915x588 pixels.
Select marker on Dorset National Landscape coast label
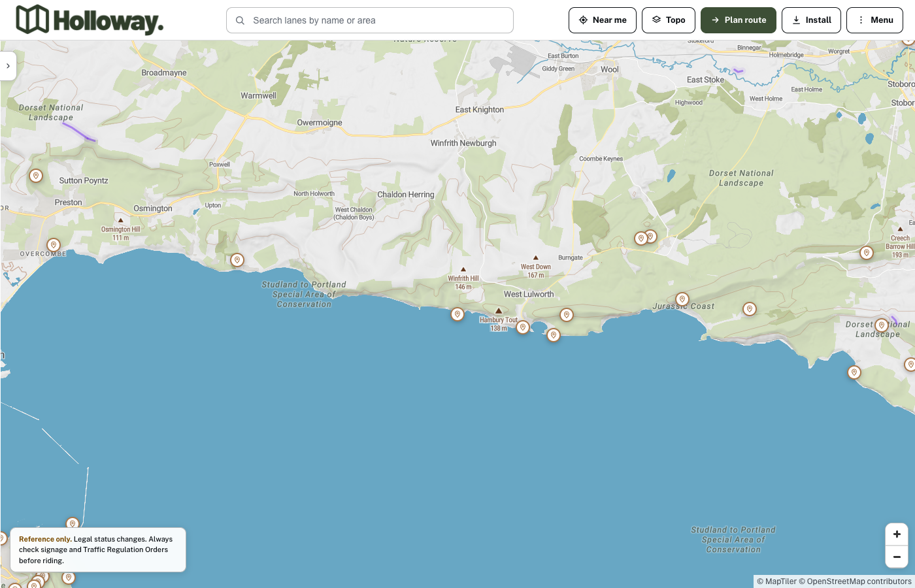click(882, 325)
